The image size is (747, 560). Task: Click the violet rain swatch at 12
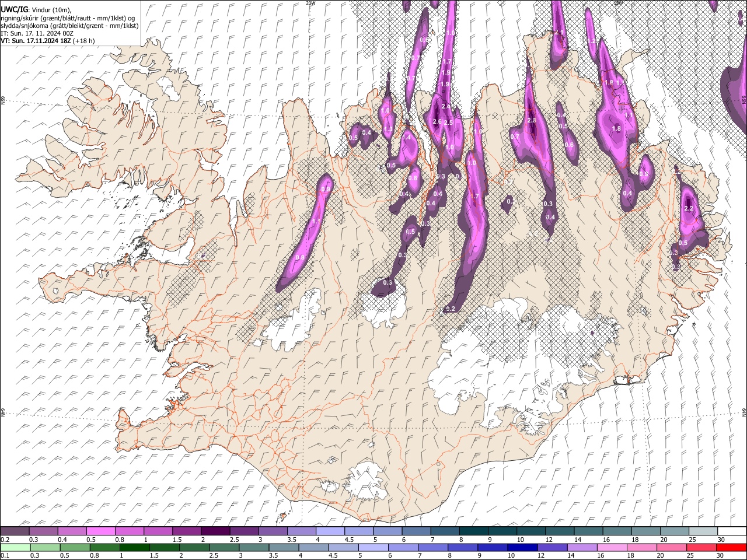coord(553,547)
